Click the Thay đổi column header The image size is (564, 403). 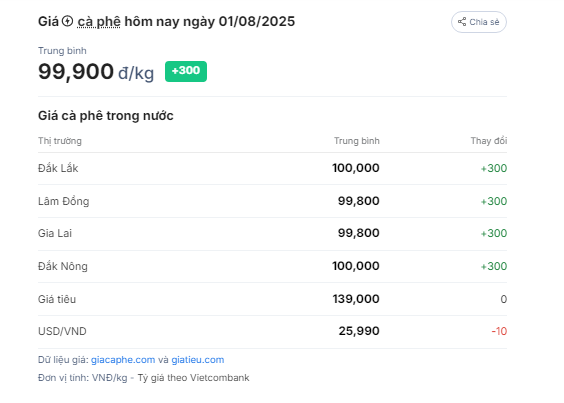coord(489,141)
